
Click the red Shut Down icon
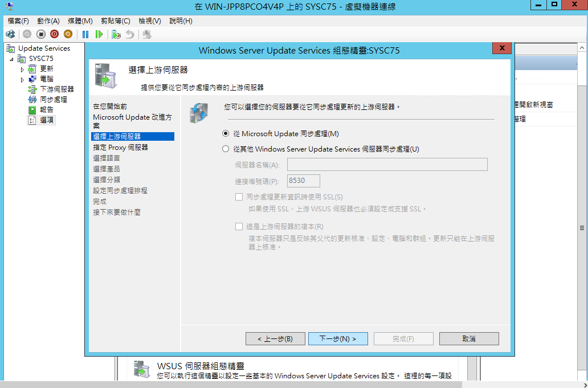pos(54,35)
